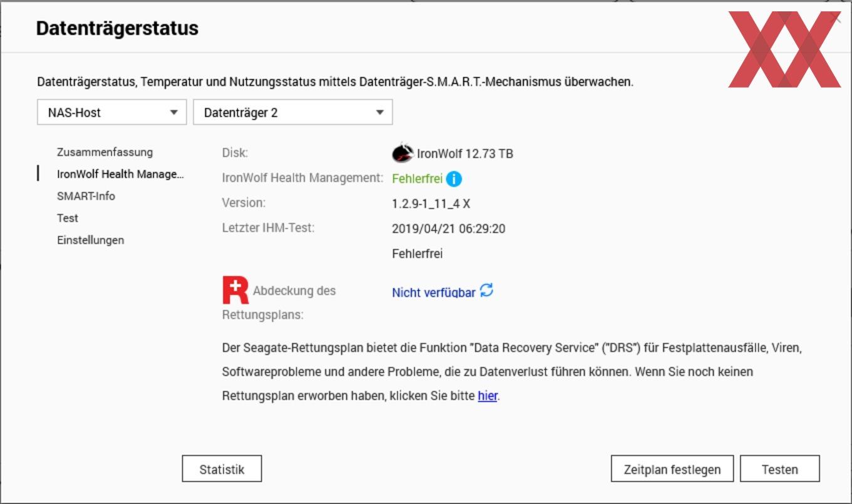
Task: Open the Datenträger 2 dropdown
Action: tap(293, 113)
